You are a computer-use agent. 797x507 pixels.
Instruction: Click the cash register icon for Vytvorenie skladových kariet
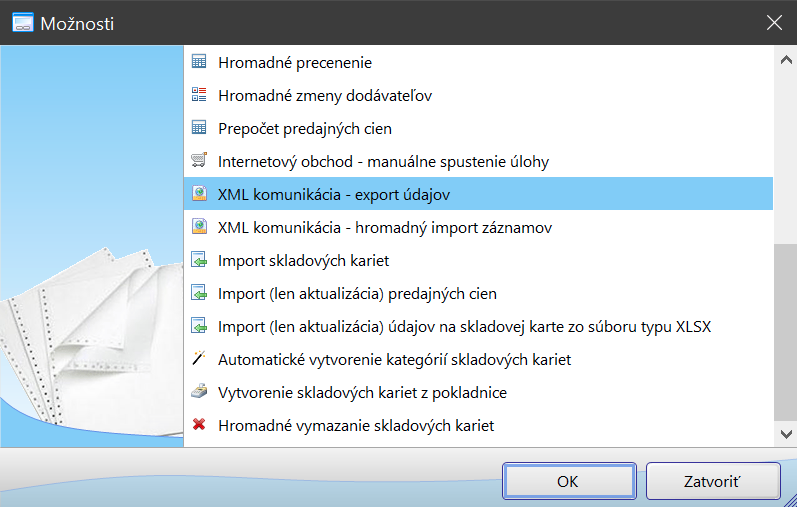pyautogui.click(x=199, y=392)
